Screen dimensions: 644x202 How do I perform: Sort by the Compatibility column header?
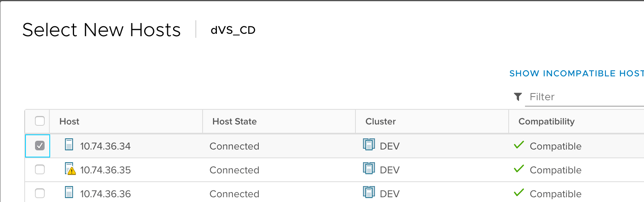546,122
